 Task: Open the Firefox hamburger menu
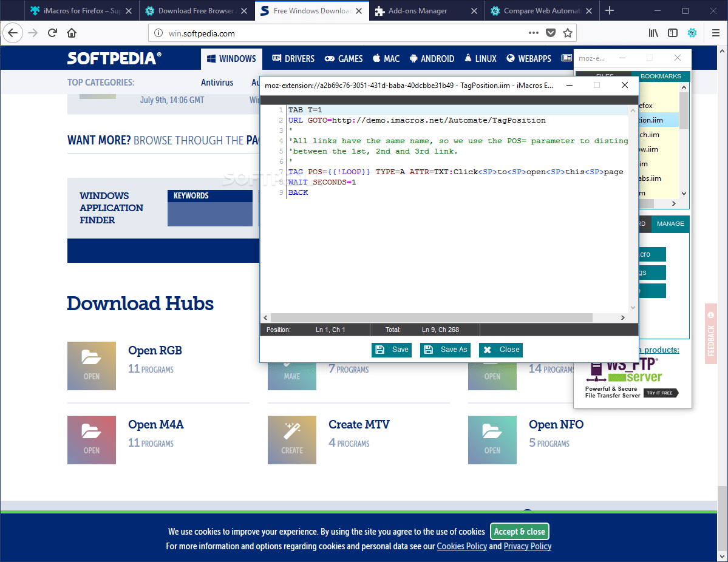click(x=715, y=33)
